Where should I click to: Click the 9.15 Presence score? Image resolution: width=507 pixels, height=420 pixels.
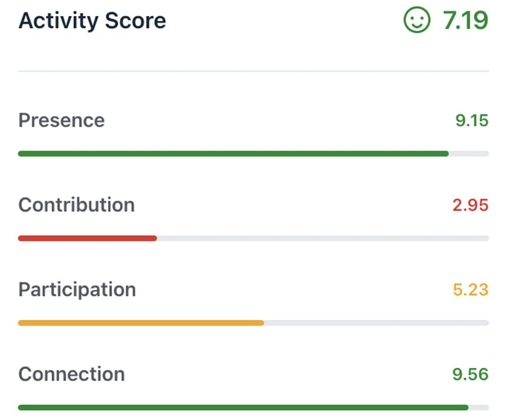(472, 121)
